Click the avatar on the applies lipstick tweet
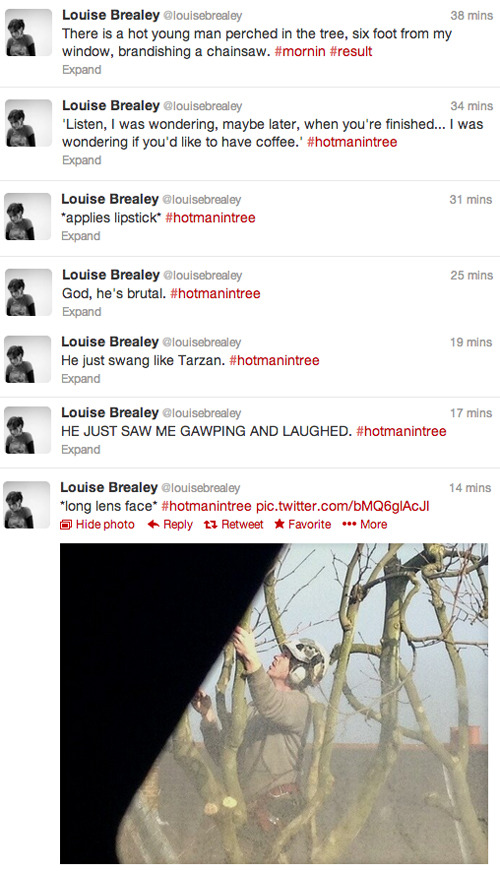The height and width of the screenshot is (871, 500). pos(28,216)
